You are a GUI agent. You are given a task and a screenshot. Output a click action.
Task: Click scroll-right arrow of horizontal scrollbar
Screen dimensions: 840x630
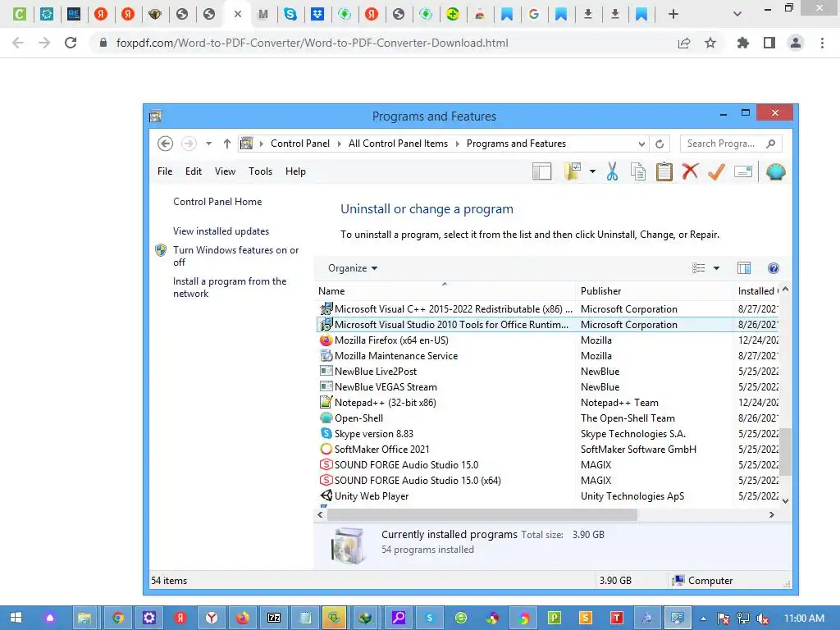pyautogui.click(x=771, y=515)
